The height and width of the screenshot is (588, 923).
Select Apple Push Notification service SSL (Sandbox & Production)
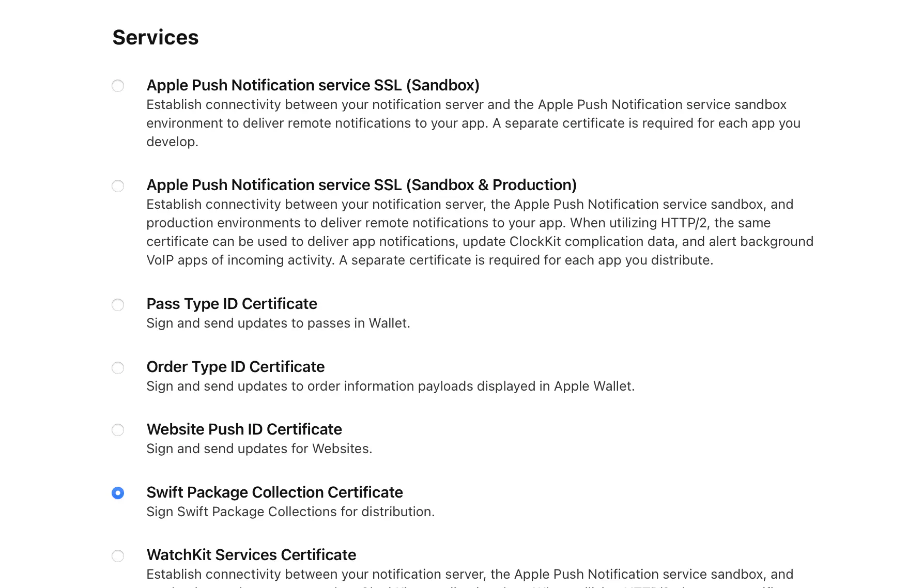118,185
